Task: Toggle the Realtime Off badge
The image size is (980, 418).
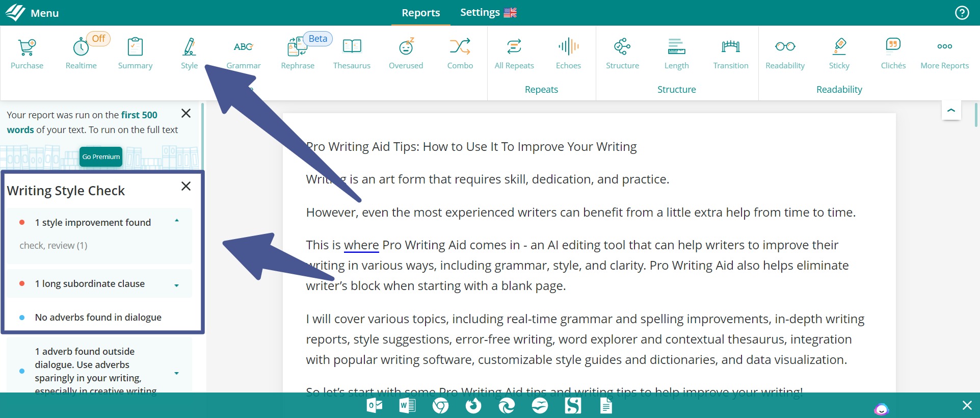Action: pos(98,39)
